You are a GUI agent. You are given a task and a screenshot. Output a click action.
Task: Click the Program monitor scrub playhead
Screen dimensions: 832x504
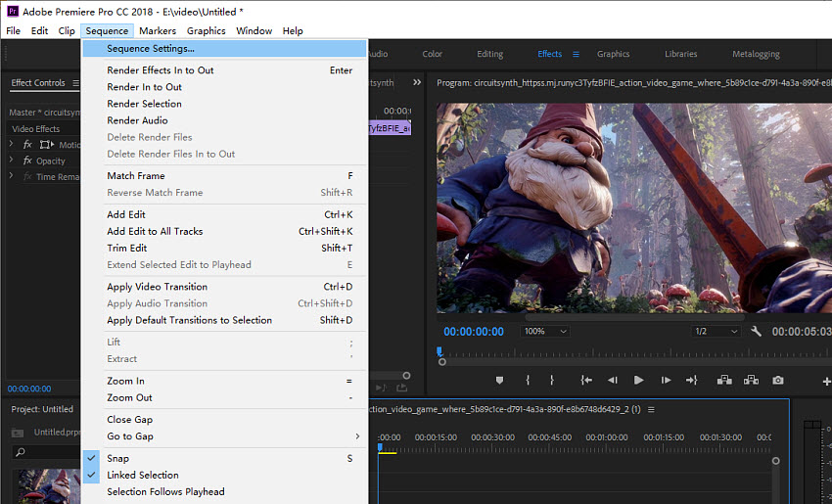point(439,351)
